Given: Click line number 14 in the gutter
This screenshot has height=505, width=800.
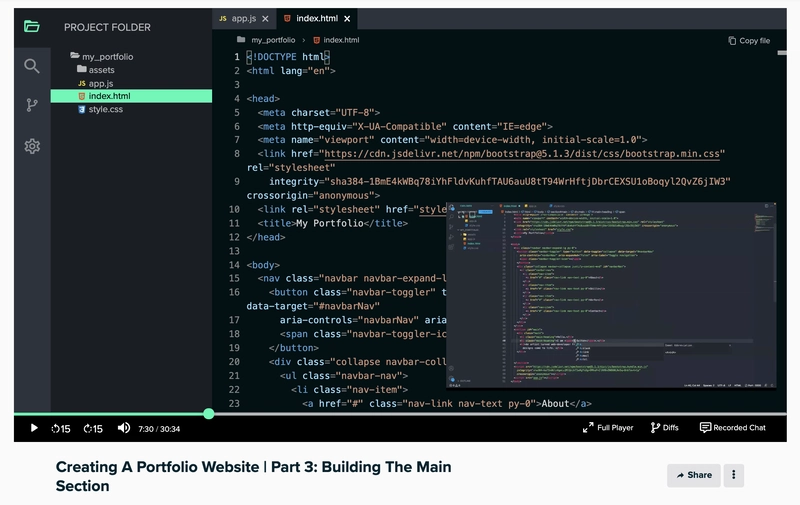Looking at the screenshot, I should [x=234, y=265].
